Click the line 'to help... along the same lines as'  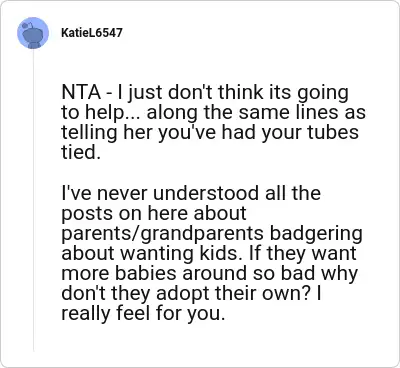(213, 114)
